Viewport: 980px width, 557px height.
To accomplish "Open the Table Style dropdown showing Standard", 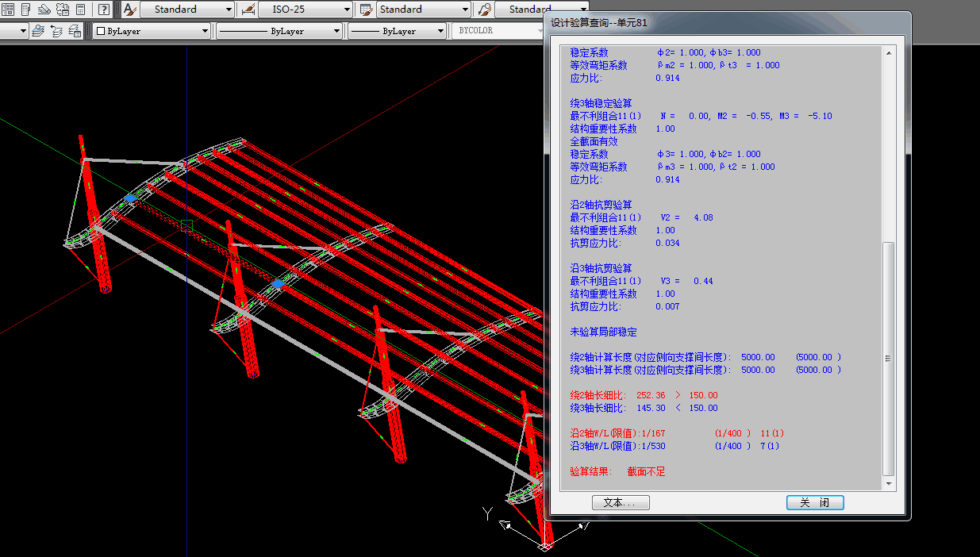I will (423, 10).
